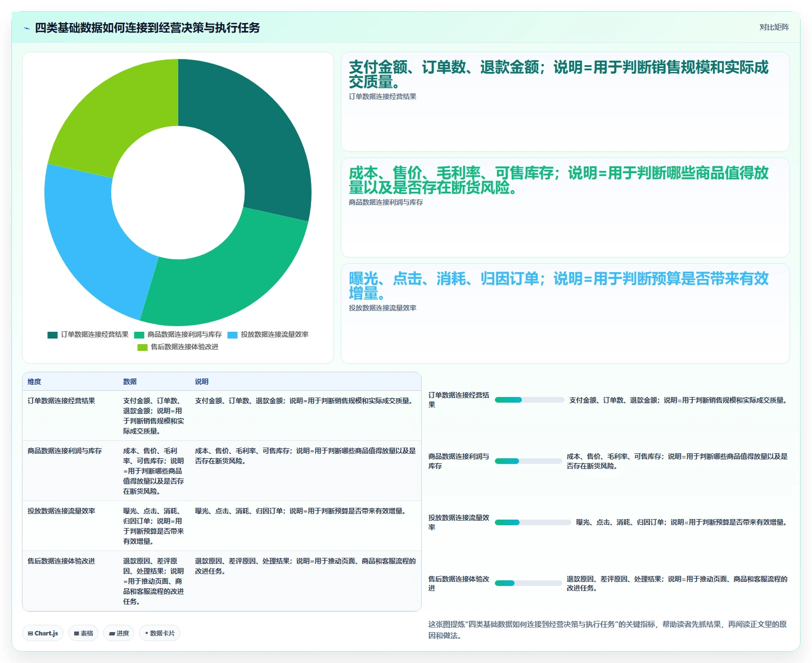Click progress bar for 商品数据连接利润与库存
812x663 pixels.
529,461
